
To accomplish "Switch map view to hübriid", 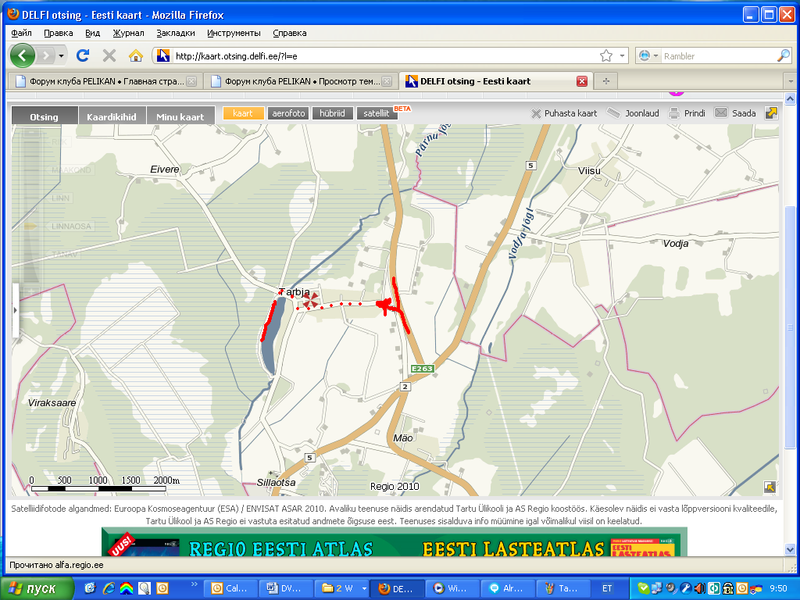I will (x=333, y=113).
